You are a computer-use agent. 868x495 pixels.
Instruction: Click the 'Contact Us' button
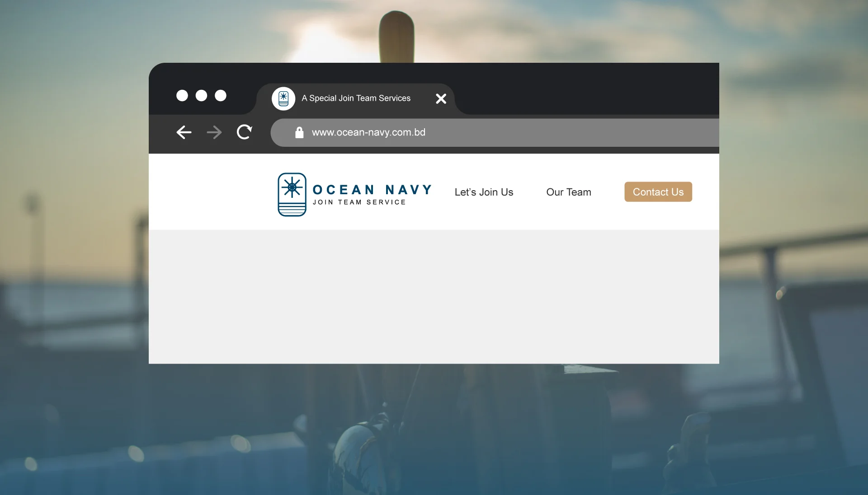[658, 192]
